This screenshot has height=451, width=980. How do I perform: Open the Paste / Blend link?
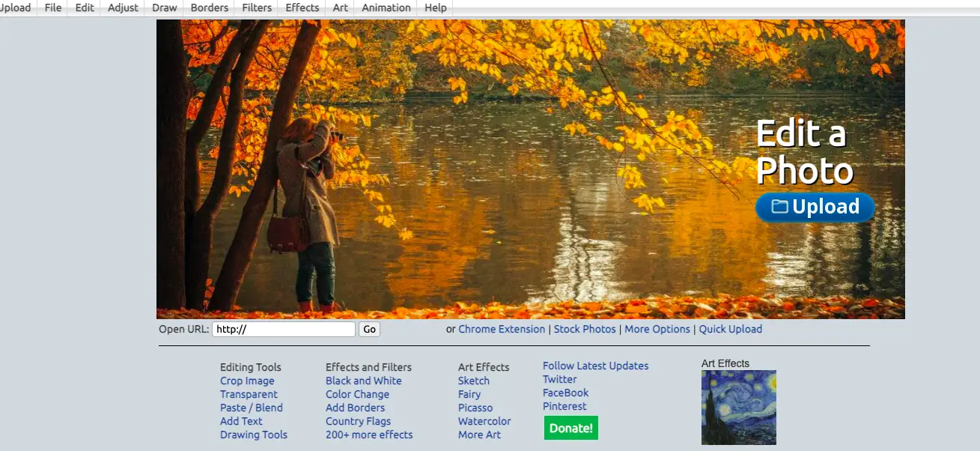(x=252, y=408)
